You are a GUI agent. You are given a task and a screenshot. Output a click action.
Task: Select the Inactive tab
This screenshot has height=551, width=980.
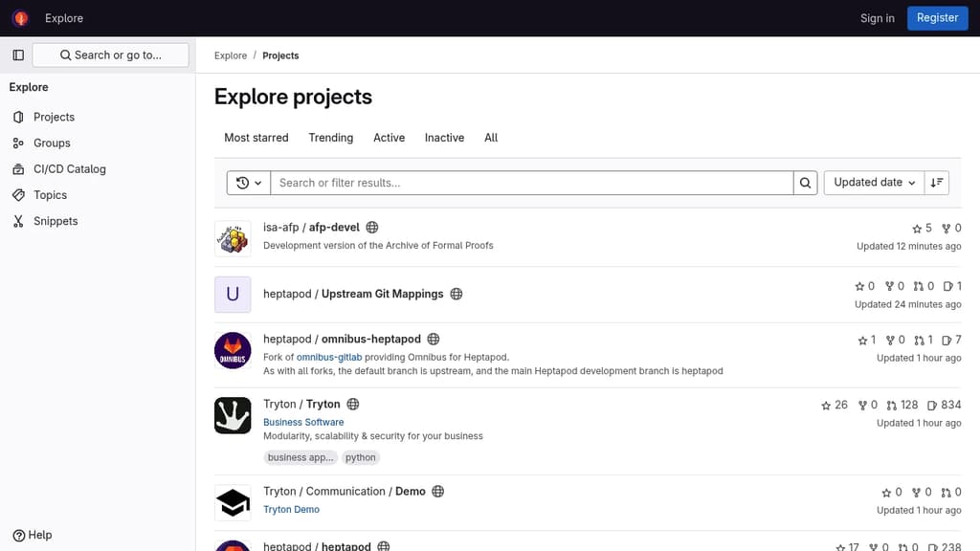[444, 138]
